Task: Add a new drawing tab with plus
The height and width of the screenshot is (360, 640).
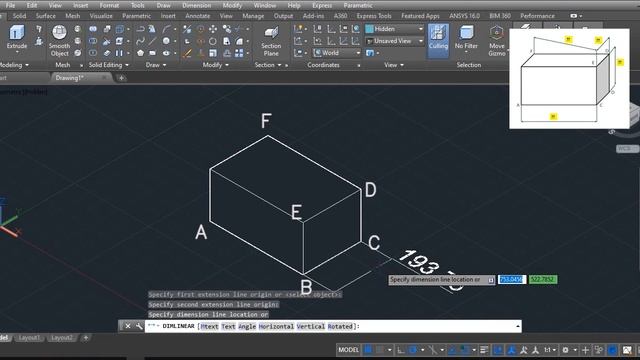Action: pyautogui.click(x=121, y=78)
